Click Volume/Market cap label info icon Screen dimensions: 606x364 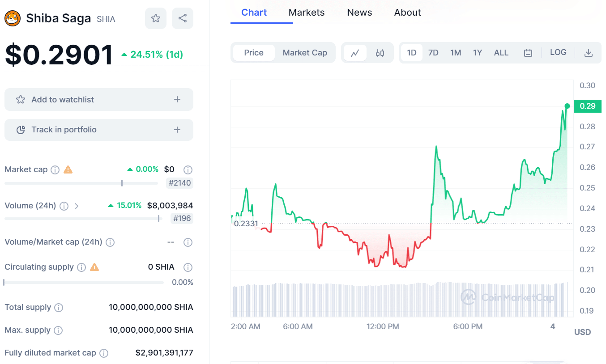point(110,242)
